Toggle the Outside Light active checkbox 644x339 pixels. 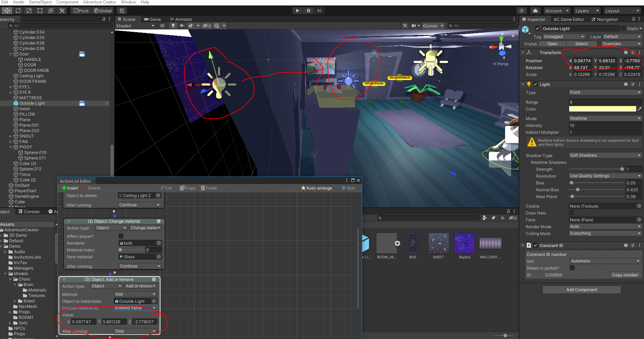coord(537,29)
